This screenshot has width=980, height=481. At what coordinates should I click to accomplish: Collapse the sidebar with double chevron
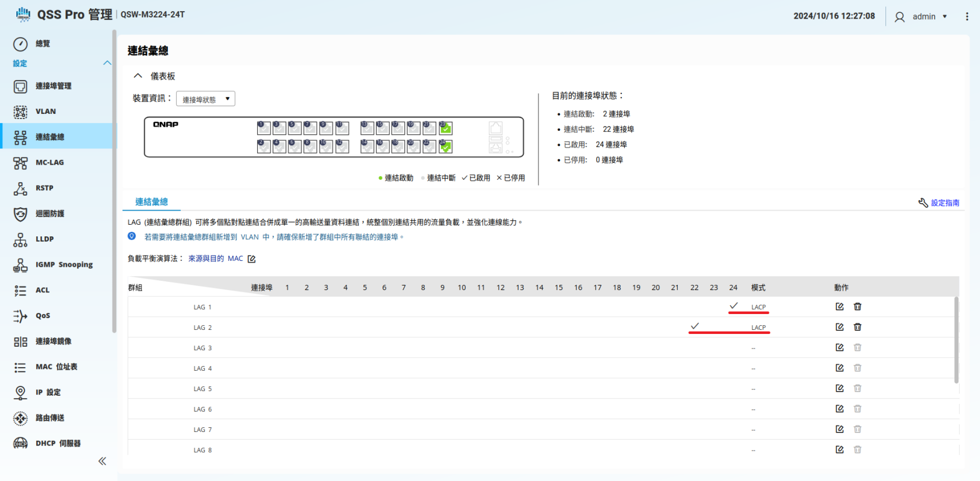[102, 461]
